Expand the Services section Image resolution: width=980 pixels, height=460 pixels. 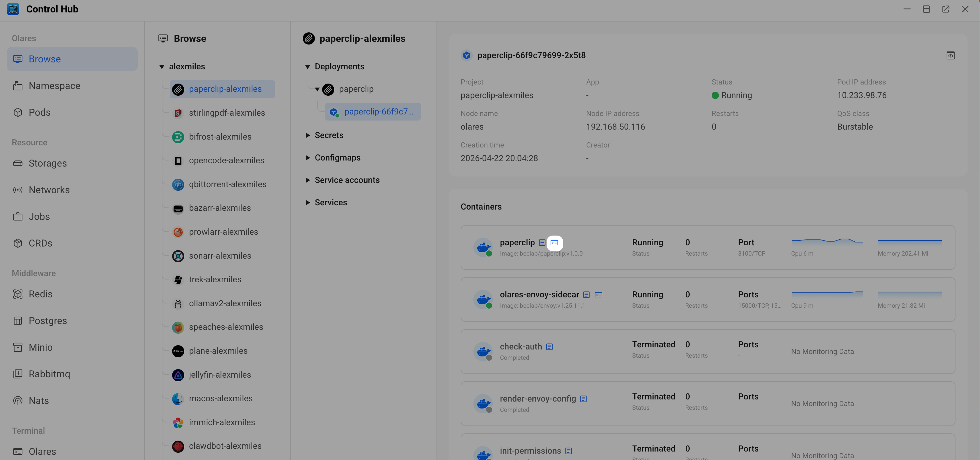tap(307, 203)
